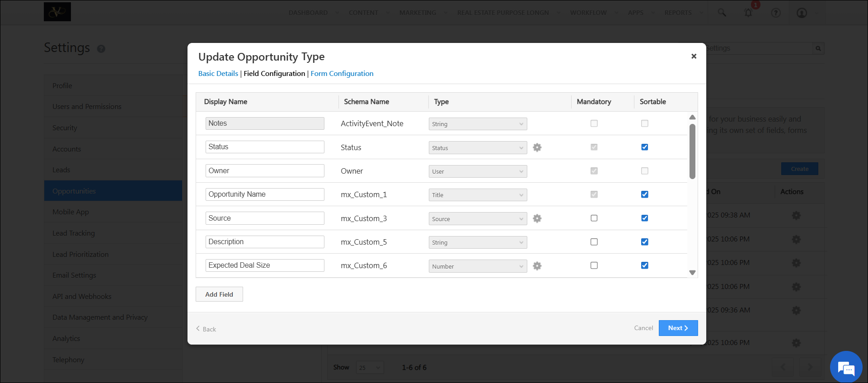This screenshot has width=868, height=383.
Task: Open the live chat widget
Action: (x=846, y=367)
